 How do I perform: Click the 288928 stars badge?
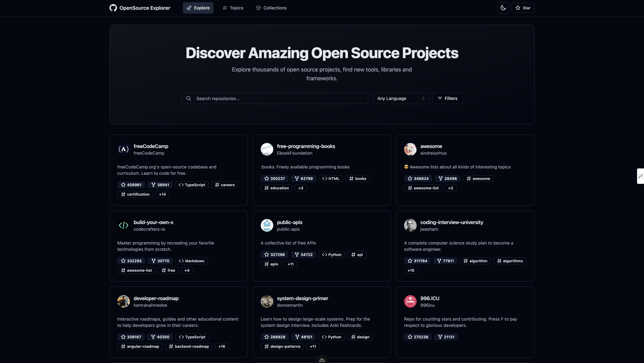(275, 337)
